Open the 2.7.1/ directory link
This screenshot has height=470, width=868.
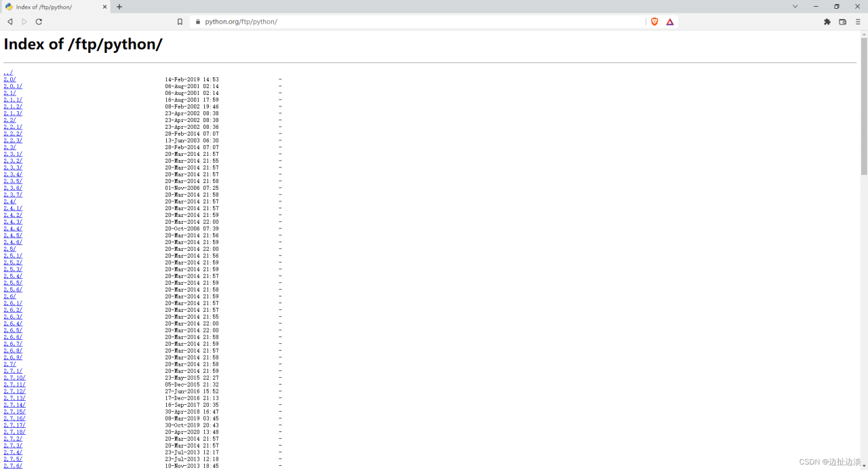[x=13, y=371]
